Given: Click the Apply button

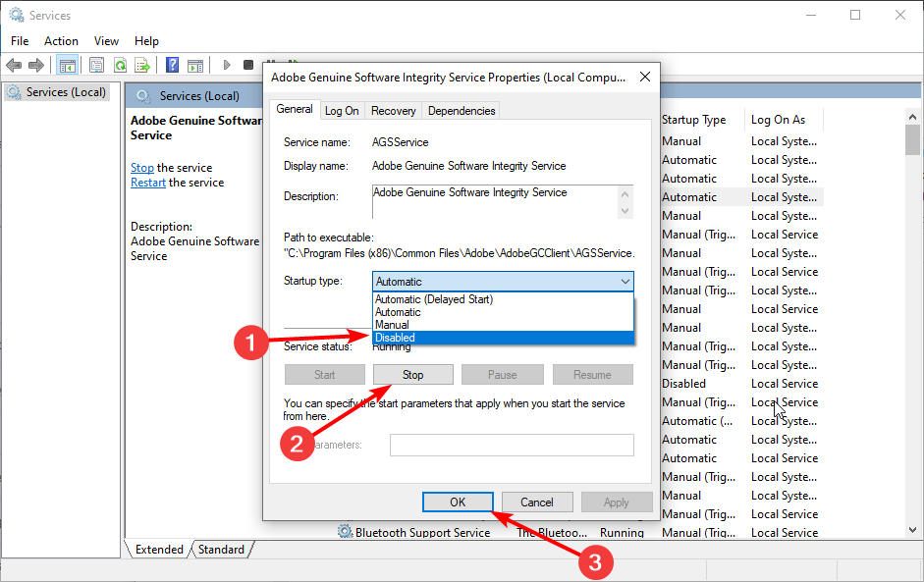Looking at the screenshot, I should 617,502.
